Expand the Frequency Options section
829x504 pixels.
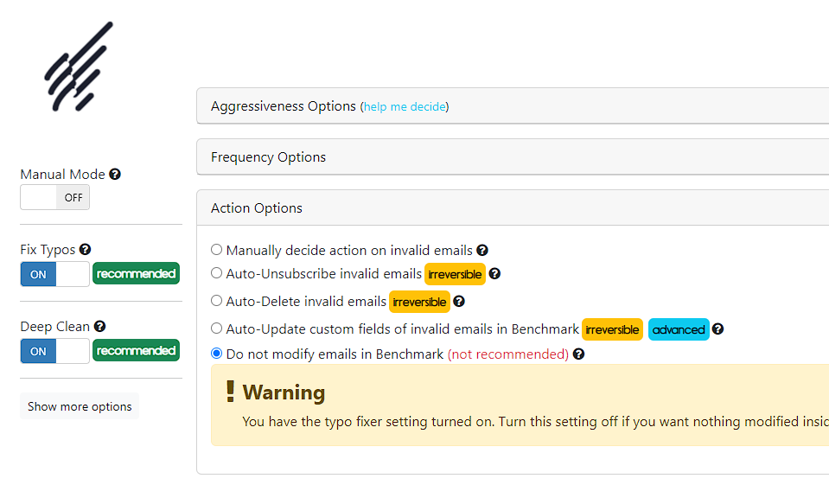coord(513,157)
